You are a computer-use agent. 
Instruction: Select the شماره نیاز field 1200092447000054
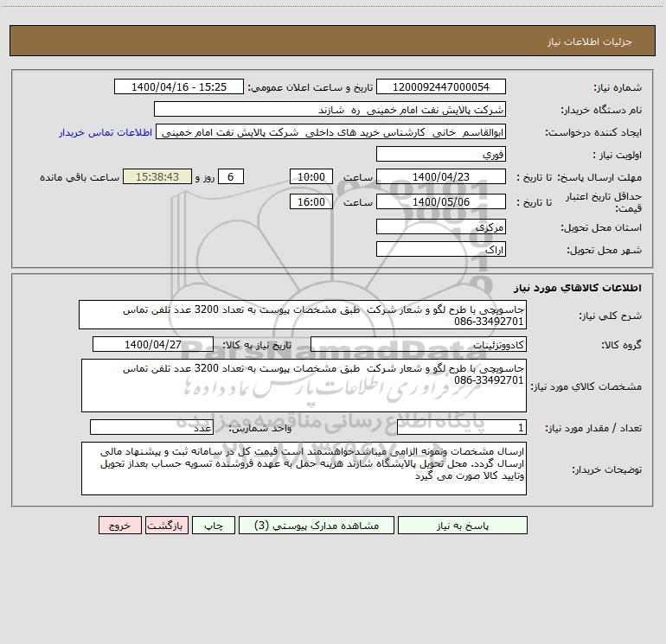click(x=441, y=86)
